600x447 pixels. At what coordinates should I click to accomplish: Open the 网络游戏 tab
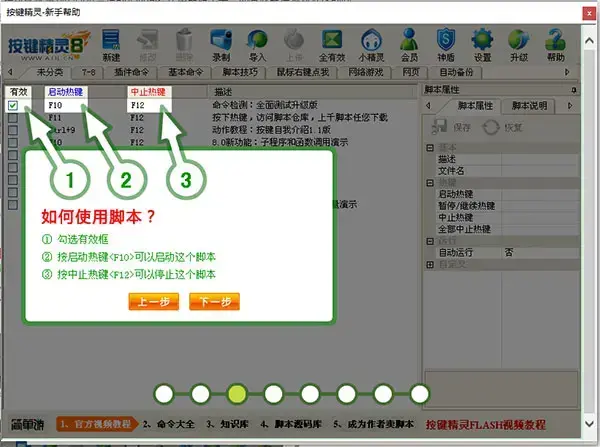coord(366,72)
